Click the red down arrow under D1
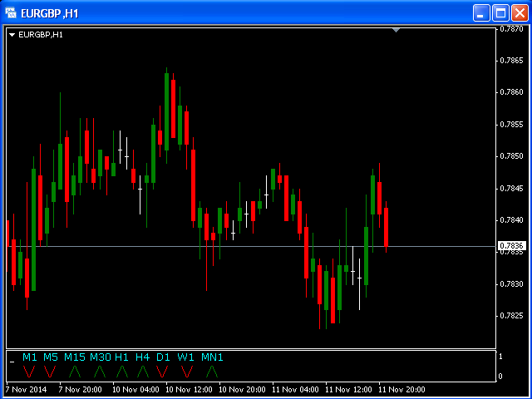 tap(163, 372)
